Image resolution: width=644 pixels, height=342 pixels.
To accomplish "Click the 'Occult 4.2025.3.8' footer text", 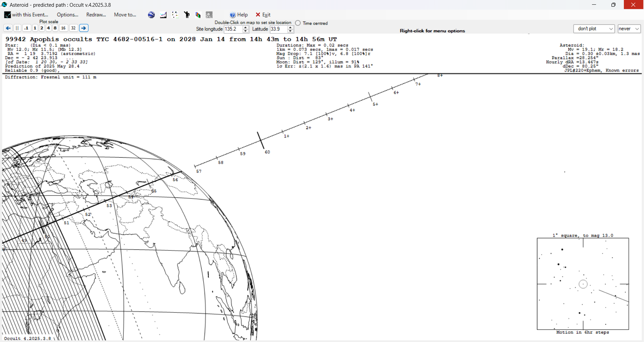I will point(28,338).
